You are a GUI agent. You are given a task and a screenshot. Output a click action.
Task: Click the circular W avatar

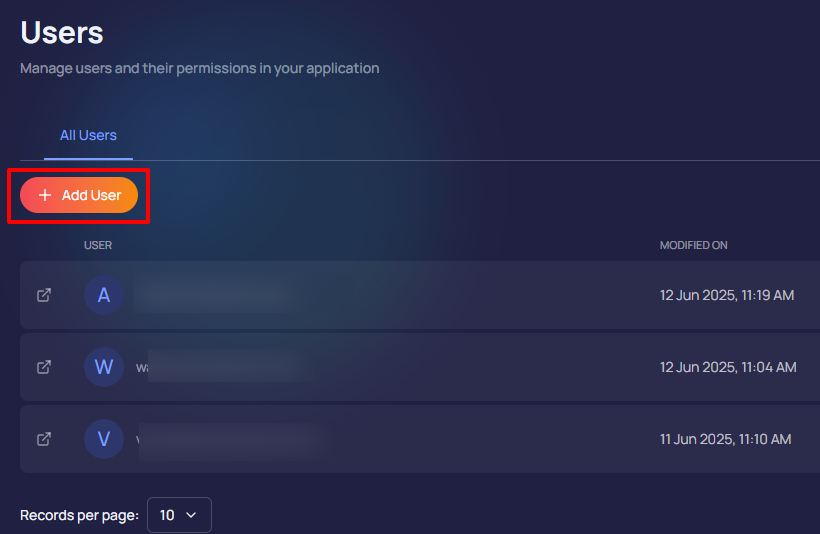click(104, 367)
